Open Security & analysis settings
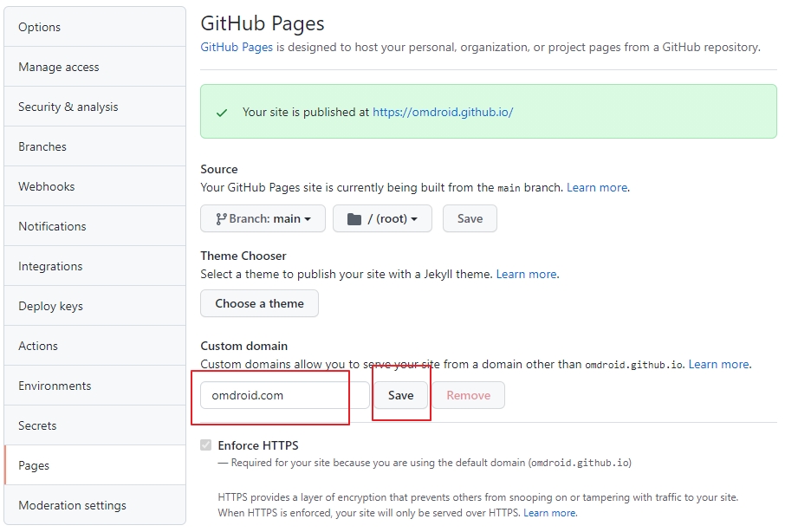The height and width of the screenshot is (532, 785). click(x=95, y=107)
